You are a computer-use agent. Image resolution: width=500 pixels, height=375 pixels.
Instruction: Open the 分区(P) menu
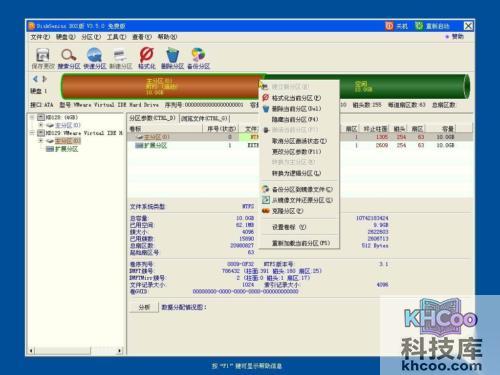(91, 37)
